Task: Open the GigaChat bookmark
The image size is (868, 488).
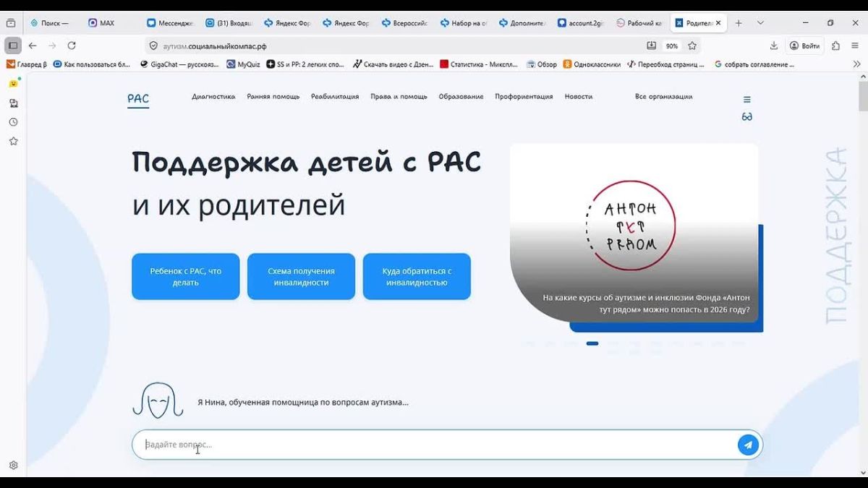Action: (179, 64)
